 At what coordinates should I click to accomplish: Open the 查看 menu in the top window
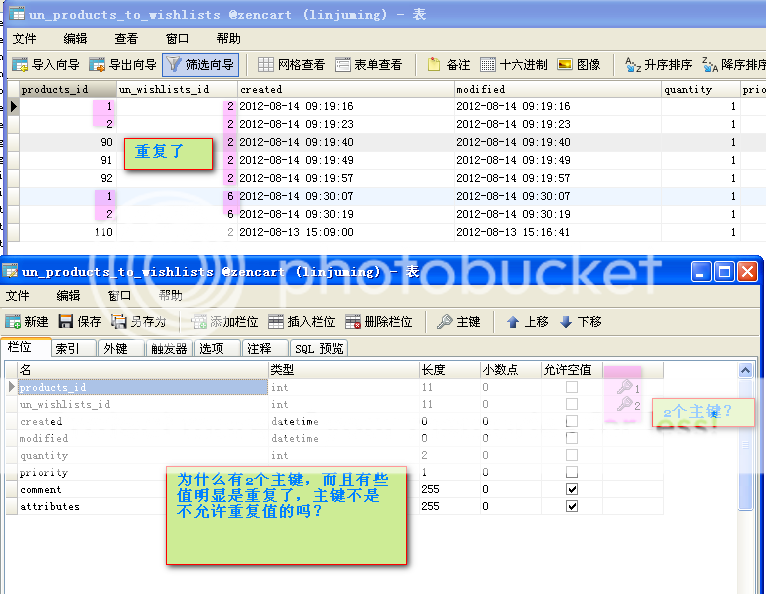tap(126, 39)
